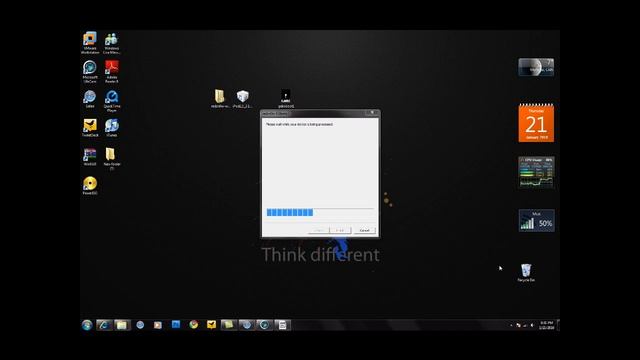Select the redsn0w folder on desktop
The width and height of the screenshot is (640, 360).
[220, 99]
